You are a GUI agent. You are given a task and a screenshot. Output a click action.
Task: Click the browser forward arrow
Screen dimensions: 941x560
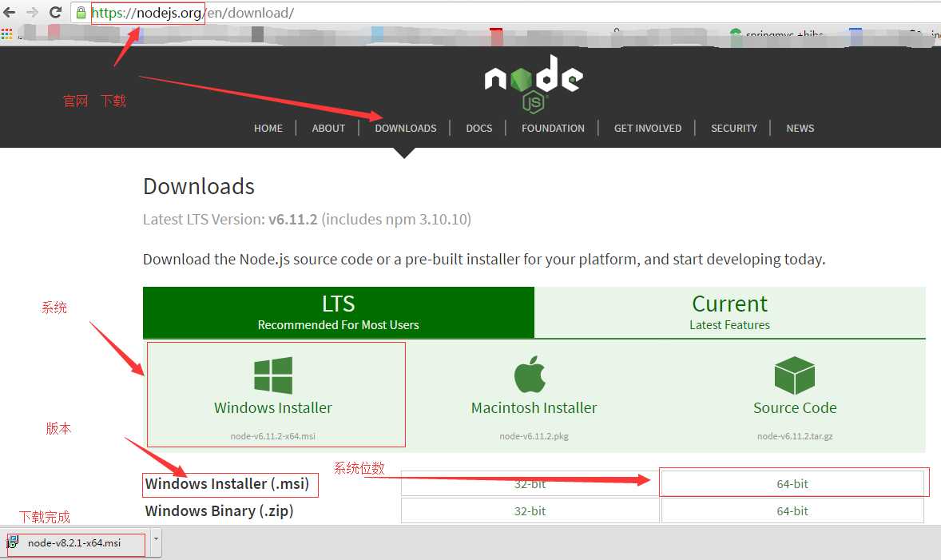click(33, 12)
